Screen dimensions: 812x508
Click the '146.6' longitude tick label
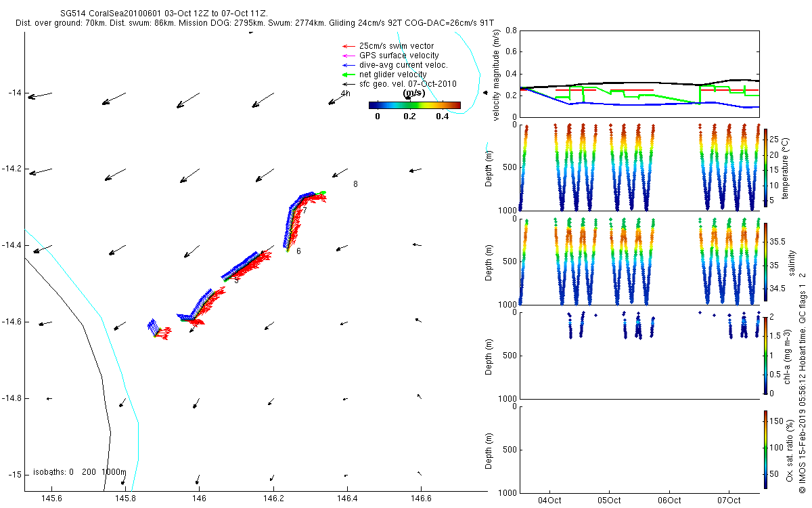point(420,499)
